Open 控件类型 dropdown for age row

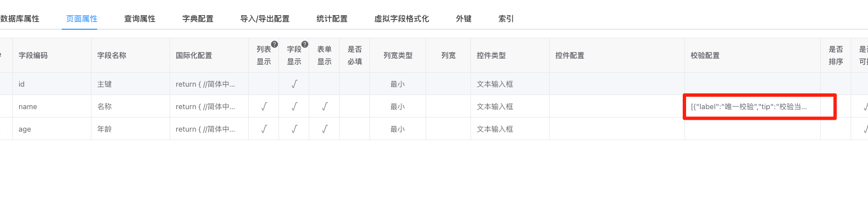click(x=510, y=129)
